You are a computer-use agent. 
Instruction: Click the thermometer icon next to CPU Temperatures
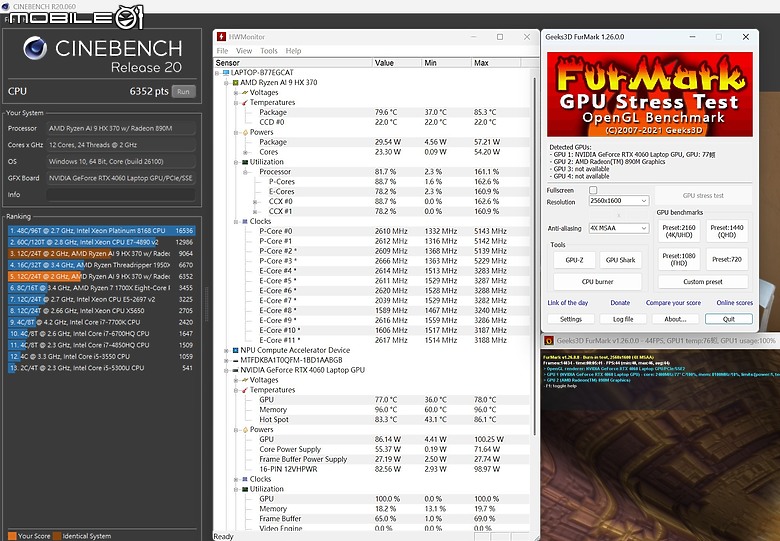pyautogui.click(x=245, y=102)
